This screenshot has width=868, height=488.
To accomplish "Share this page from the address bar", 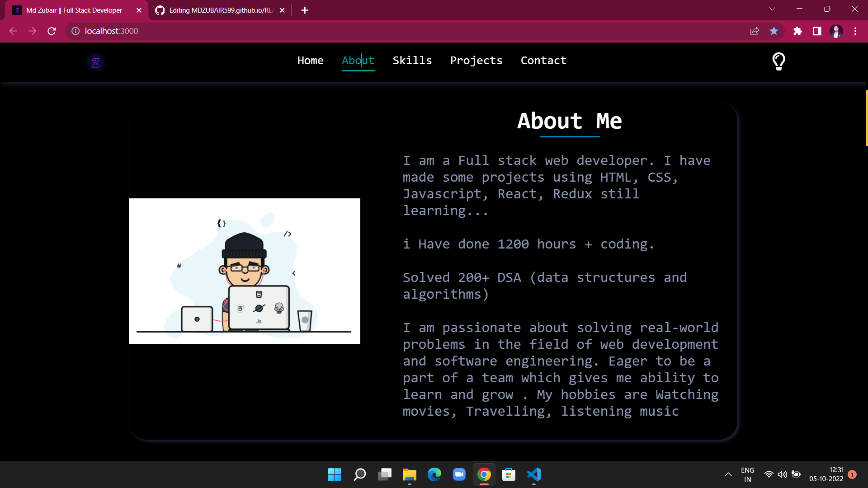I will [x=755, y=31].
